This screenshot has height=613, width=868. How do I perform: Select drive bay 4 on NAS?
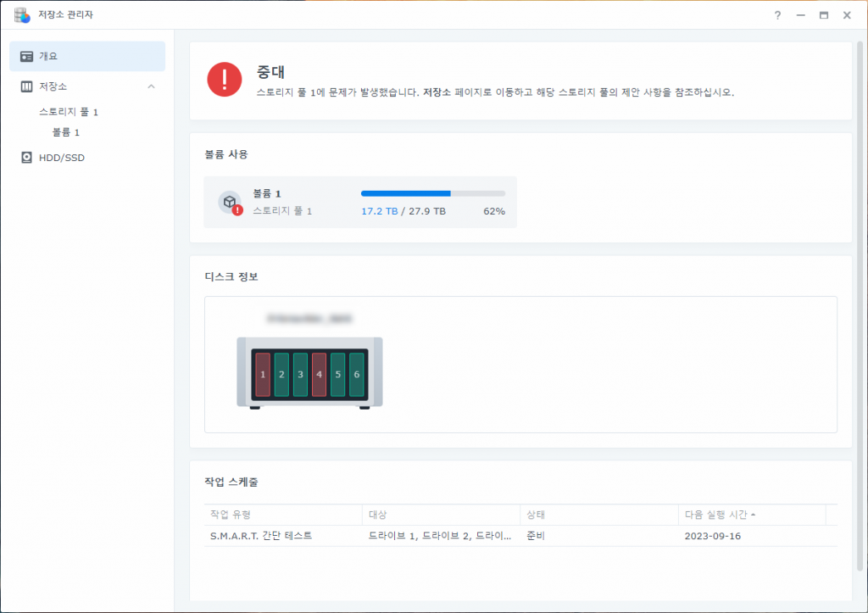(319, 375)
